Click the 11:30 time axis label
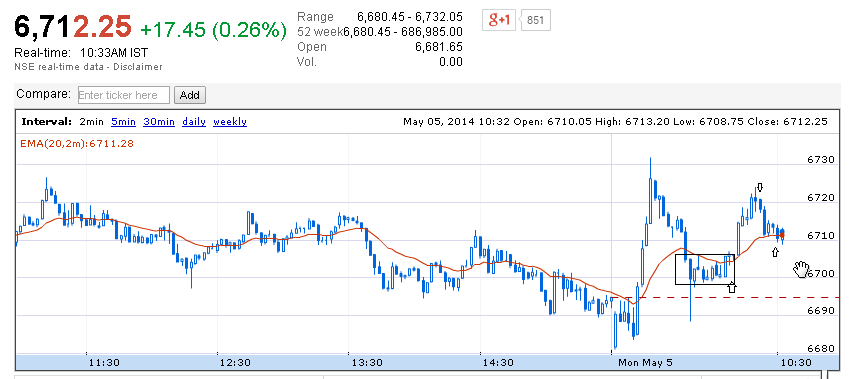The height and width of the screenshot is (379, 852). coord(104,362)
